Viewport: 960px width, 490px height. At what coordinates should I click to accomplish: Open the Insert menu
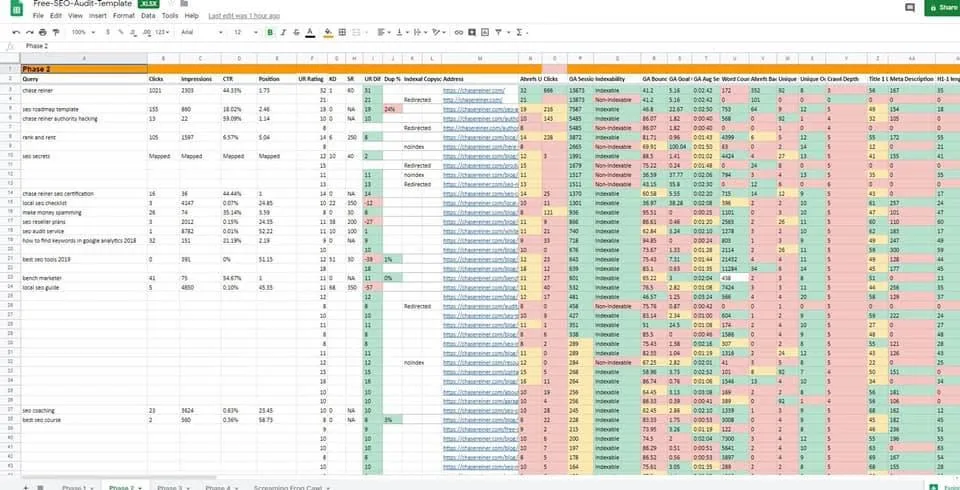point(98,15)
